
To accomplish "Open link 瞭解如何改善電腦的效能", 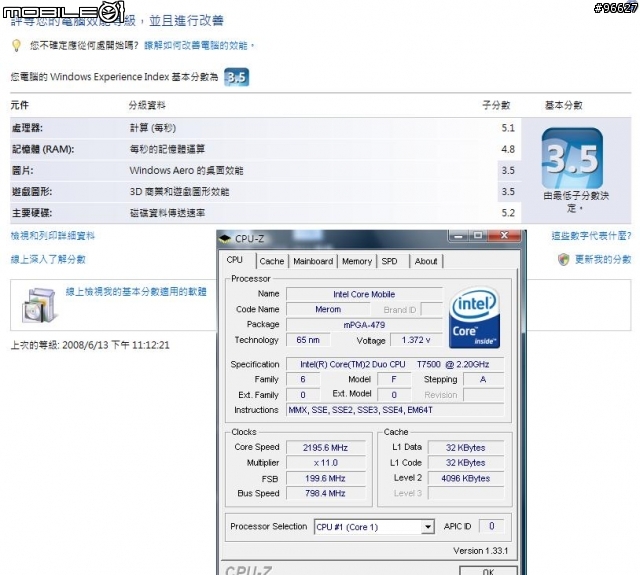I will click(x=198, y=45).
